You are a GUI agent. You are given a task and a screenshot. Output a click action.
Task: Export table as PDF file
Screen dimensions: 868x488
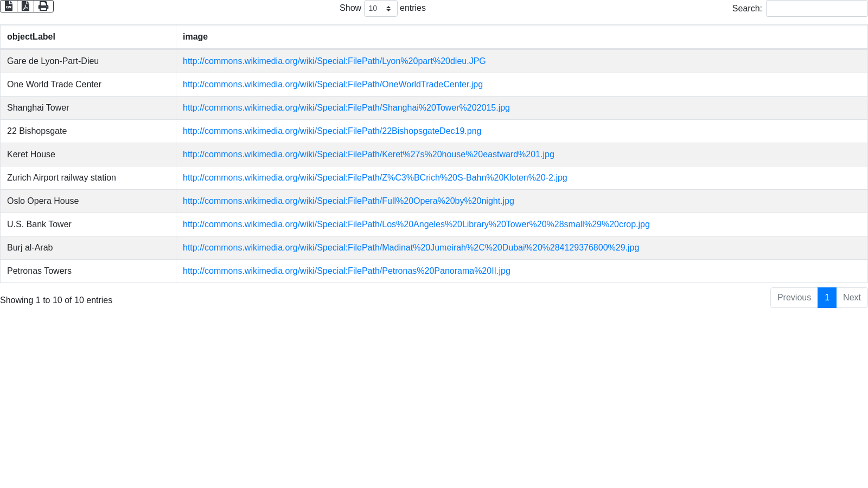pos(25,6)
